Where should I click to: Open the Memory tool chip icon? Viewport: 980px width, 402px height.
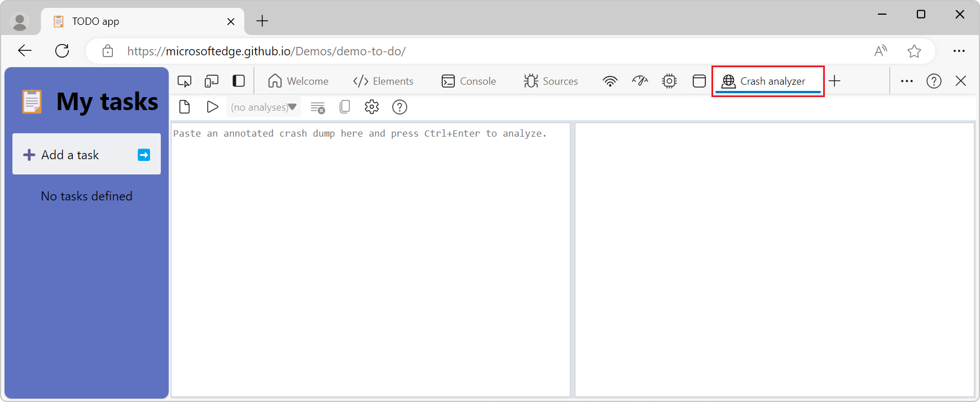tap(670, 81)
